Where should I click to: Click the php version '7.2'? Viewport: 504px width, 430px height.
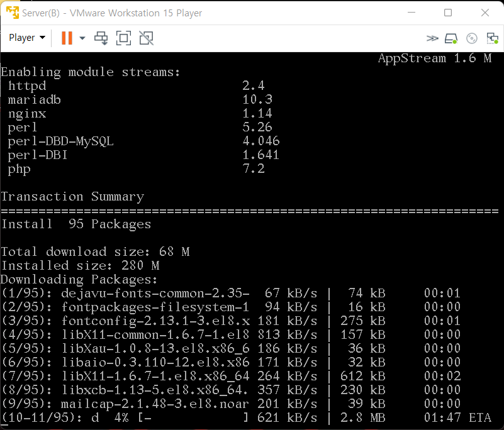pyautogui.click(x=254, y=169)
